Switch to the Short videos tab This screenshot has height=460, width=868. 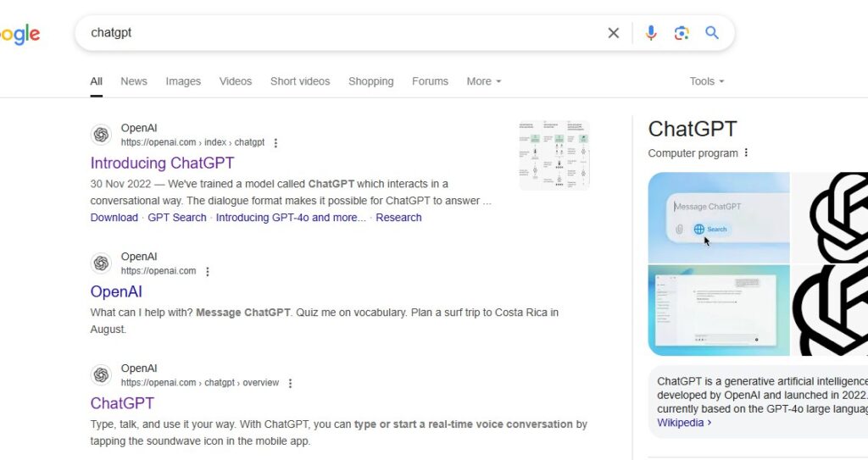pyautogui.click(x=300, y=81)
